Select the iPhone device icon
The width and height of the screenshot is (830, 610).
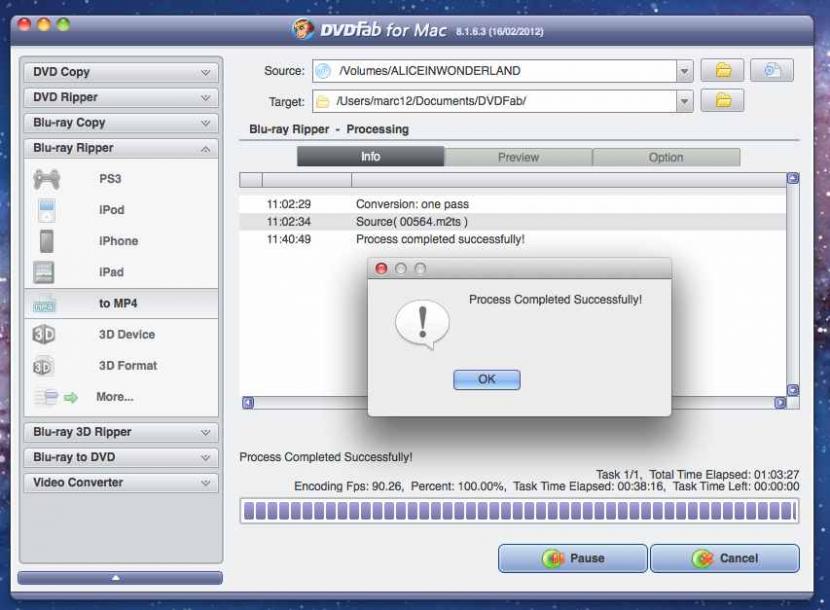[x=47, y=241]
